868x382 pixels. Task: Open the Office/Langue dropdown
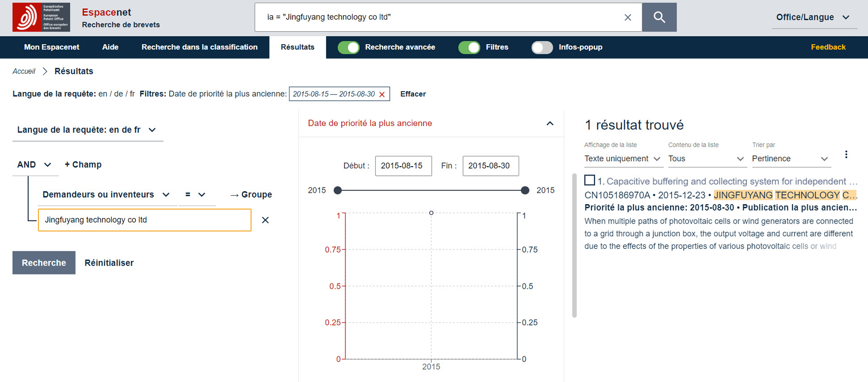pos(812,17)
